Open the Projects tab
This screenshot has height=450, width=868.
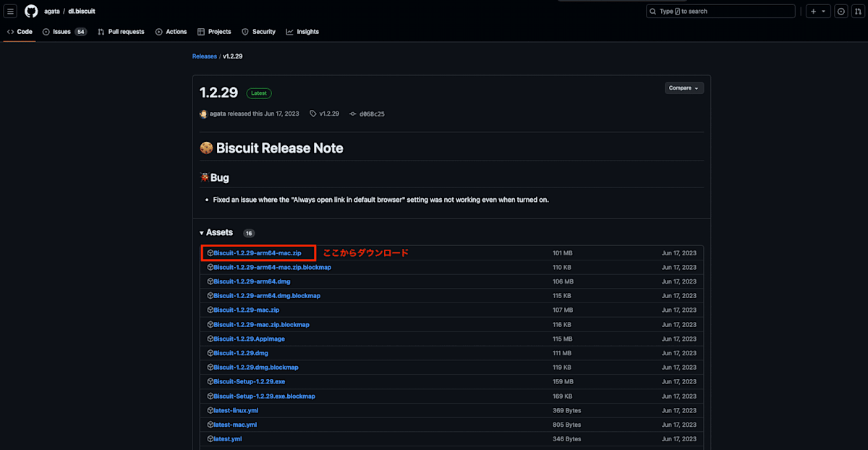click(214, 32)
